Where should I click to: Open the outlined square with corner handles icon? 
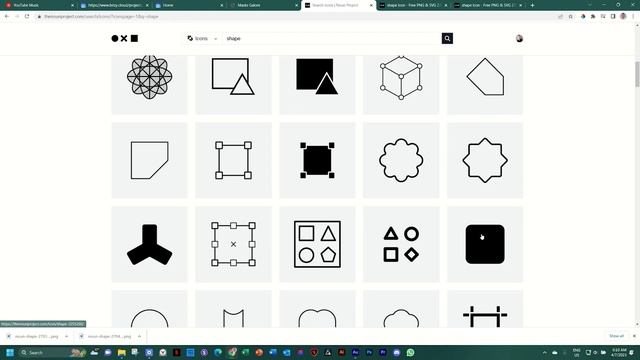(233, 160)
